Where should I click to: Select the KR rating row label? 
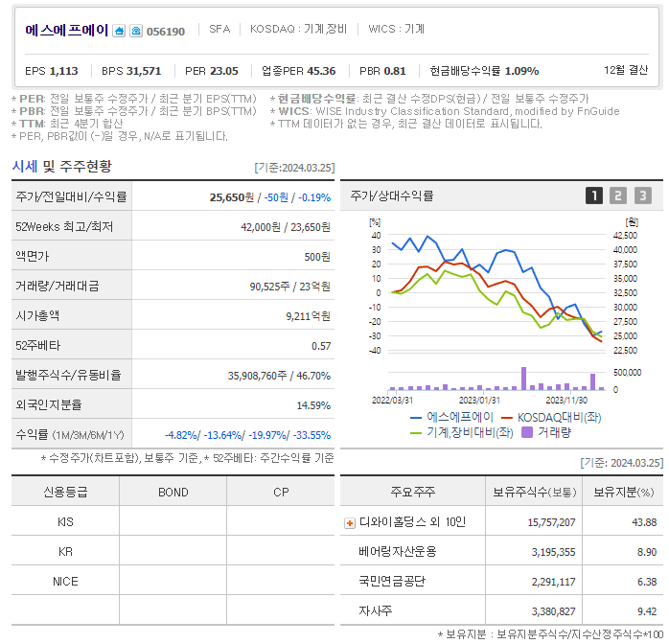pos(65,552)
